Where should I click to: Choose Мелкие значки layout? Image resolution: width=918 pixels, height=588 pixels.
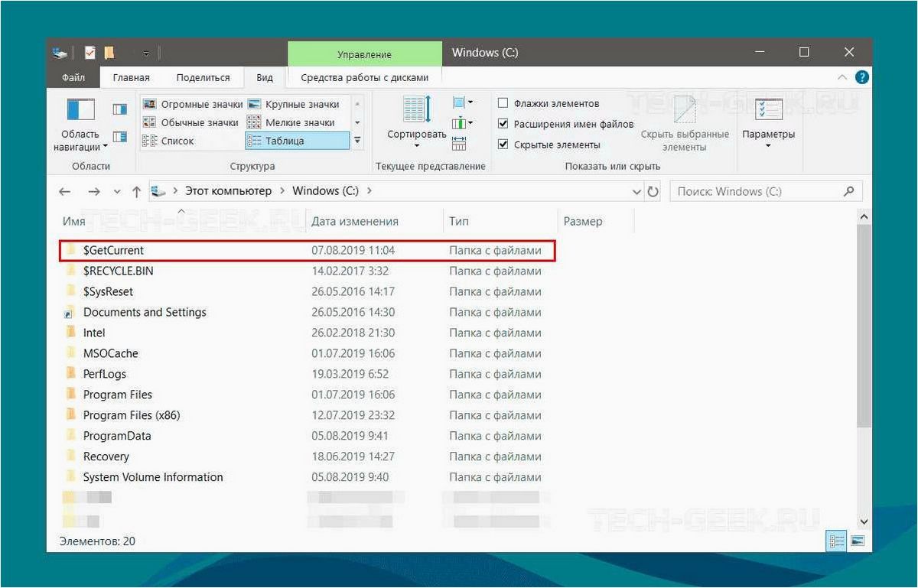tap(291, 122)
